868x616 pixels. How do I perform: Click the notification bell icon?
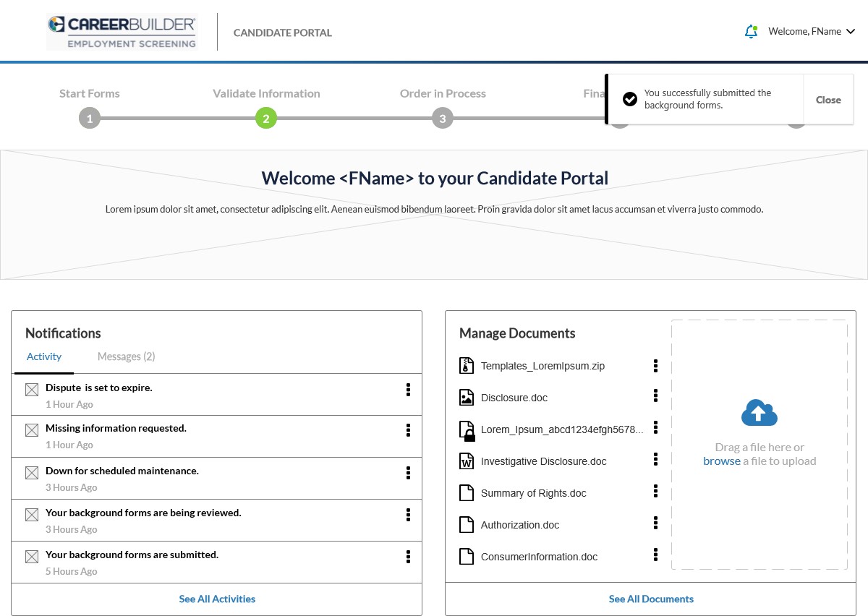coord(751,32)
